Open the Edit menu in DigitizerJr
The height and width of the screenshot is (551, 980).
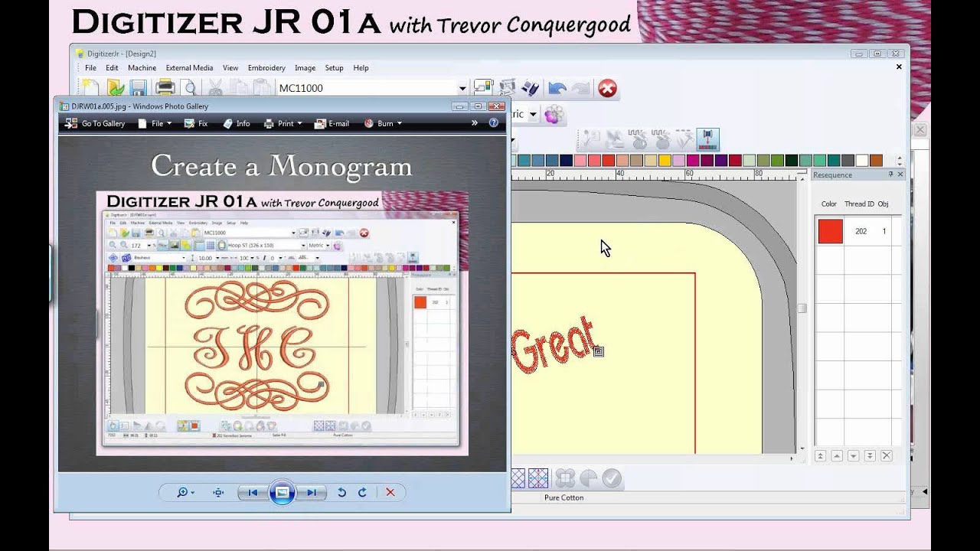click(x=112, y=68)
